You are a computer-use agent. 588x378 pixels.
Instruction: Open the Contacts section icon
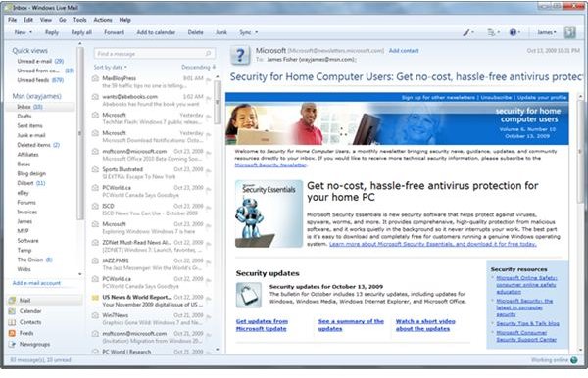tap(12, 322)
